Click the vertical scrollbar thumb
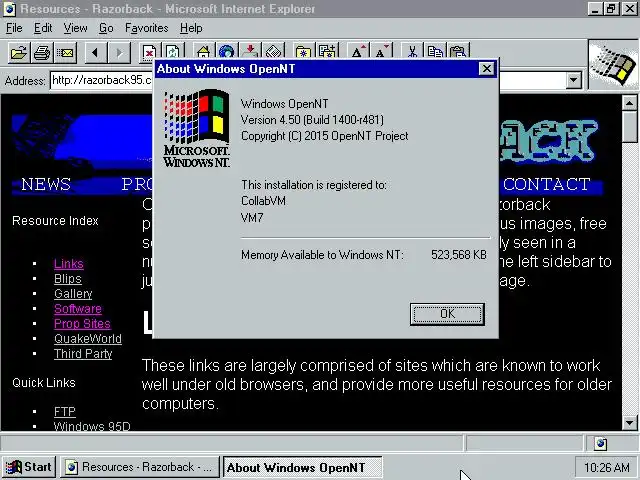This screenshot has width=640, height=480. click(x=629, y=127)
